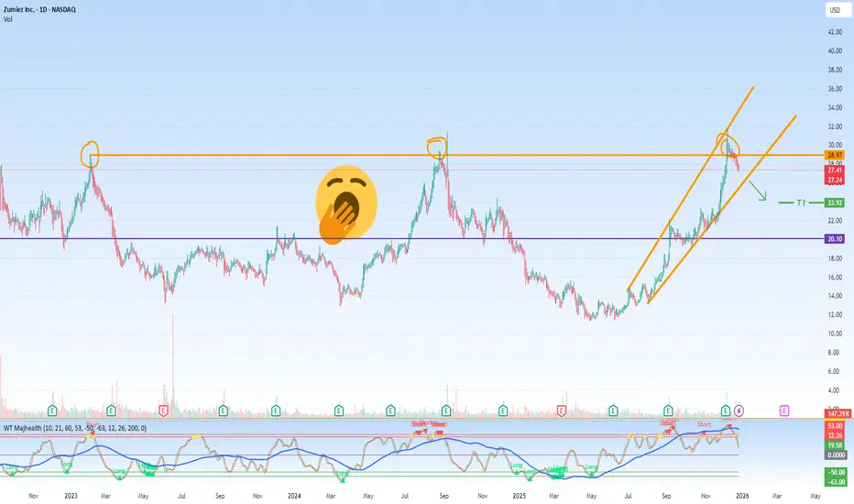This screenshot has height=504, width=854.
Task: Select 2024 on the time axis
Action: [294, 496]
